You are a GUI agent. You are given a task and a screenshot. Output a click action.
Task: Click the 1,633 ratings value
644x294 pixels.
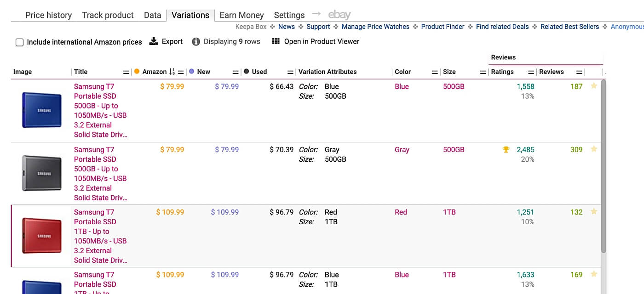[525, 275]
